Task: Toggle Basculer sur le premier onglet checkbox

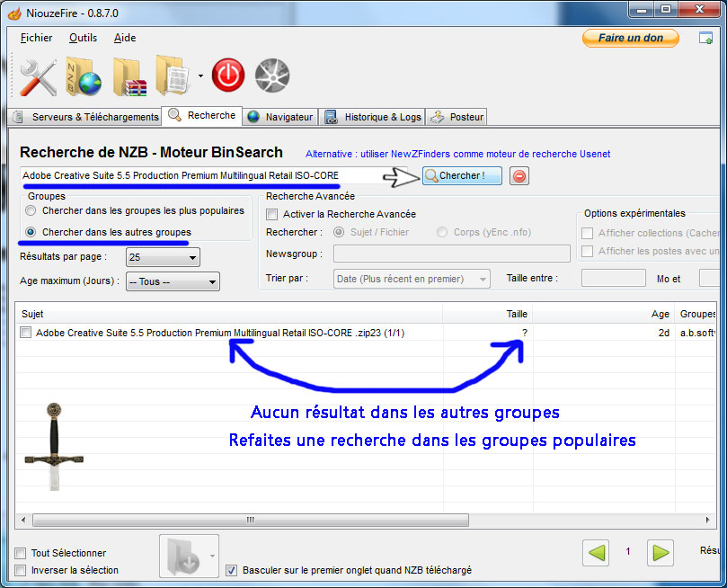Action: click(x=231, y=570)
